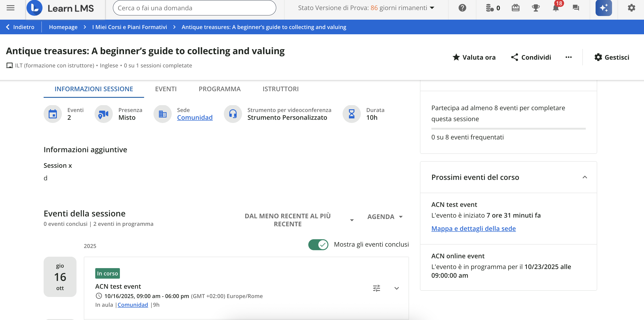Open the trophy gamification icon
Viewport: 644px width, 320px height.
pyautogui.click(x=536, y=8)
